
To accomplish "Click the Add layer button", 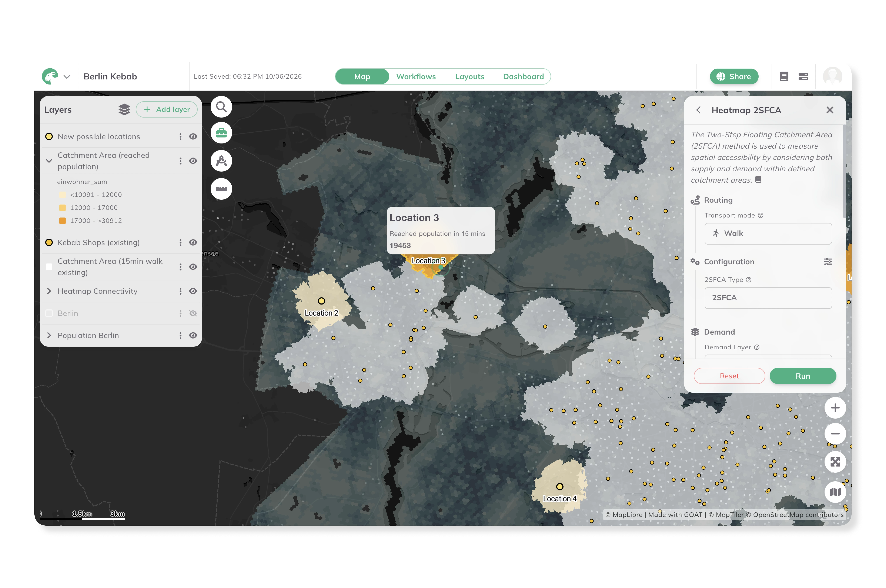I will 167,110.
